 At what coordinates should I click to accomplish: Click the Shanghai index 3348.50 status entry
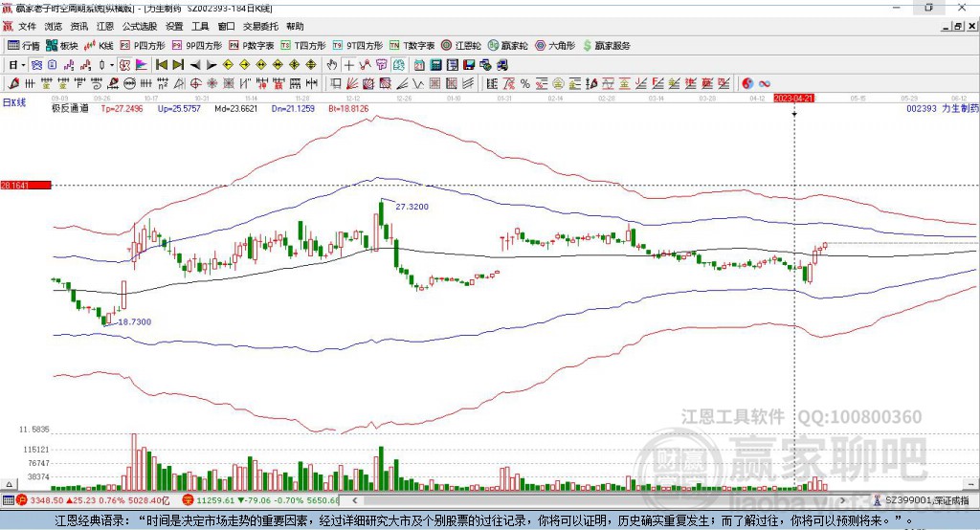93,500
